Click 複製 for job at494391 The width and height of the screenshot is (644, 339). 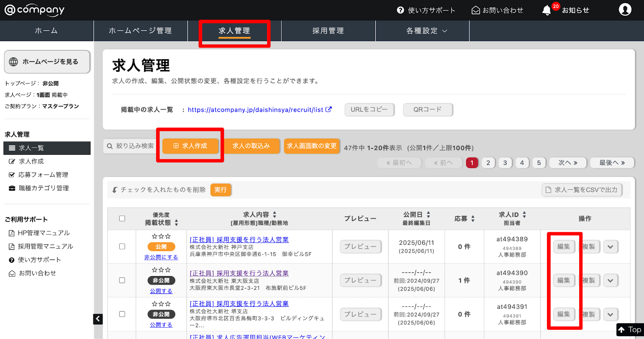click(589, 314)
